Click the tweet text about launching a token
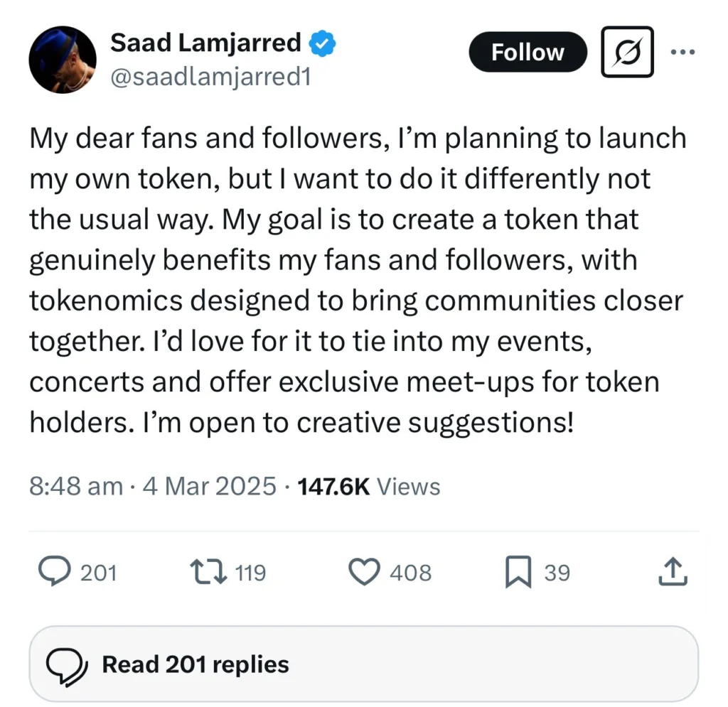The height and width of the screenshot is (707, 728). 355,280
